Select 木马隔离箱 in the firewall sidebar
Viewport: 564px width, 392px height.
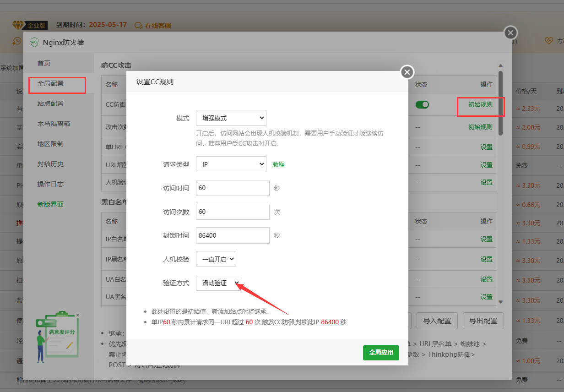tap(54, 124)
